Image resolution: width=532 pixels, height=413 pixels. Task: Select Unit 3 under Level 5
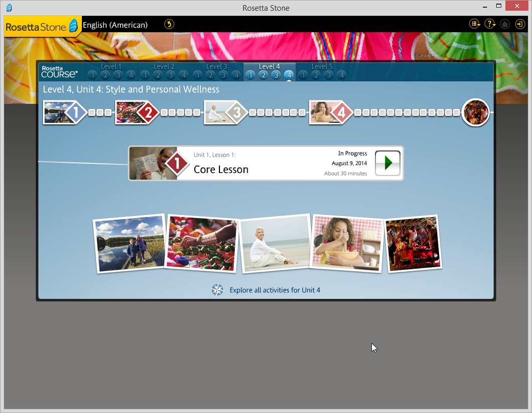(x=329, y=75)
